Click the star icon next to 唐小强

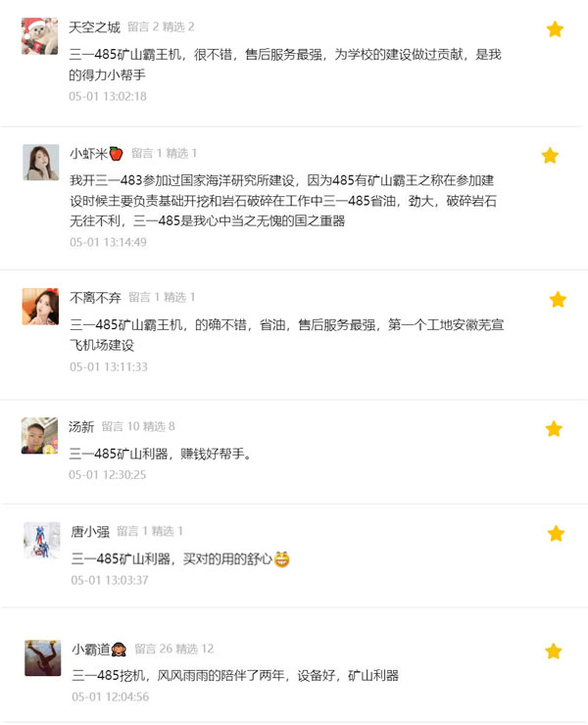click(x=556, y=534)
